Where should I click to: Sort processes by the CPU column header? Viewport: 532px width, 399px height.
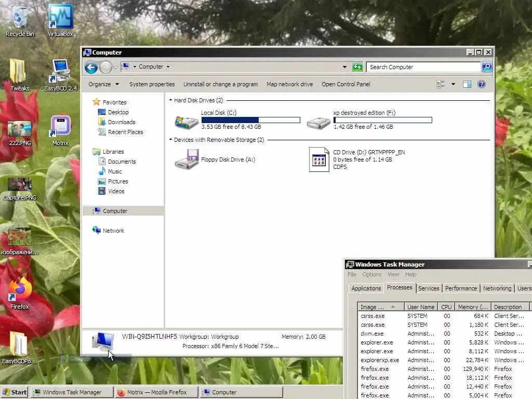click(x=446, y=307)
